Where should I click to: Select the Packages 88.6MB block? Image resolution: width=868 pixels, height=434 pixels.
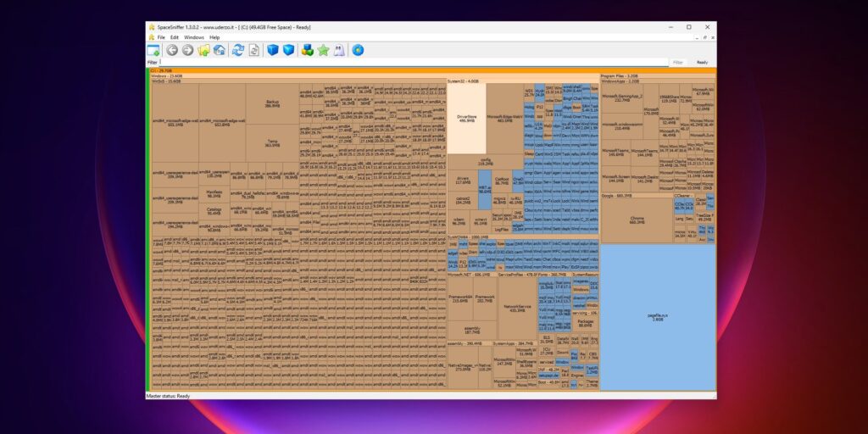(585, 324)
